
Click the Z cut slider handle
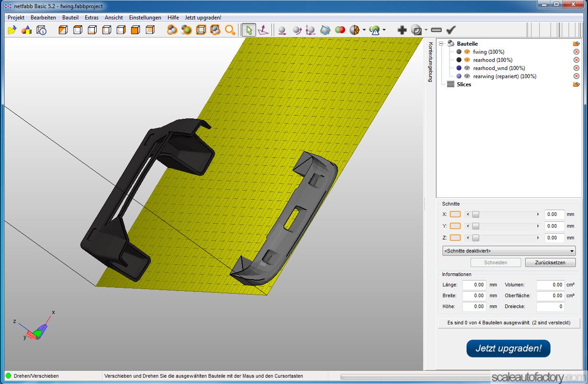(476, 238)
